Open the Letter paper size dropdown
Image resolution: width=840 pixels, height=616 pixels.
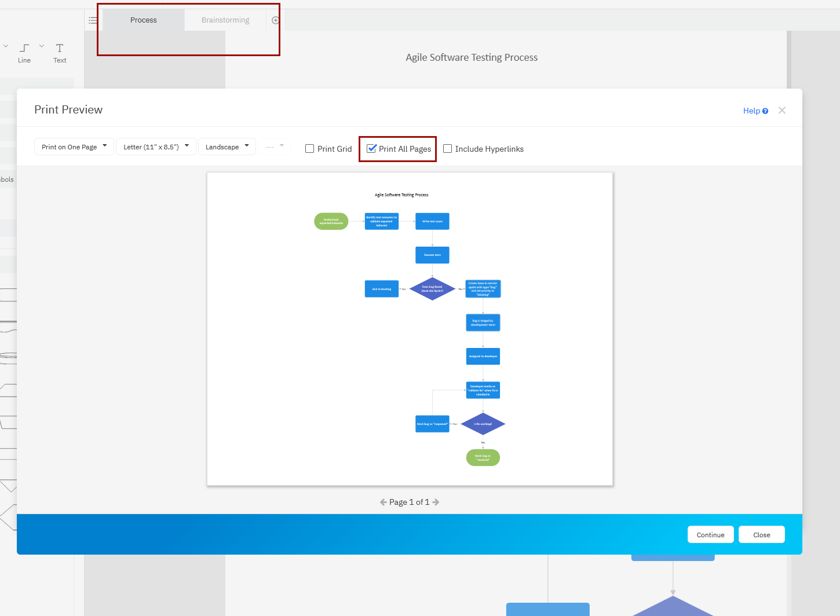pyautogui.click(x=156, y=146)
